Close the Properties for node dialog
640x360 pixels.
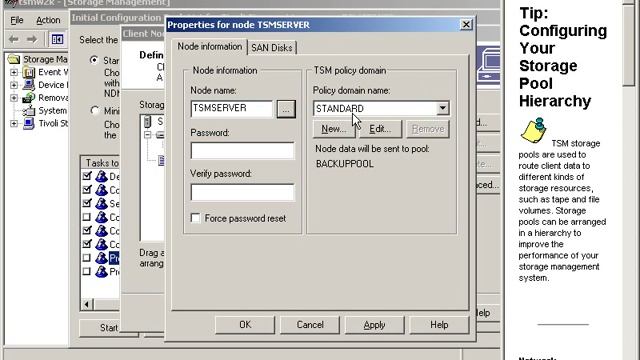[x=466, y=24]
